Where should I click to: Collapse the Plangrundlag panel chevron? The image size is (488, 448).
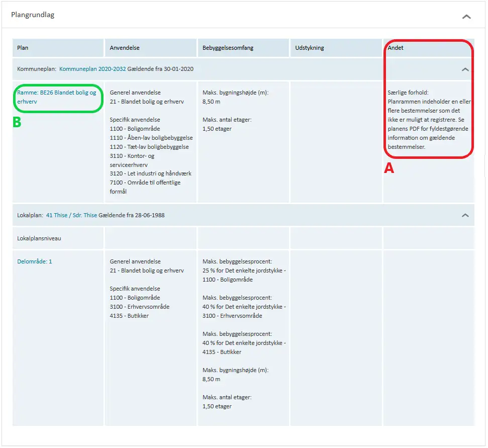point(466,17)
